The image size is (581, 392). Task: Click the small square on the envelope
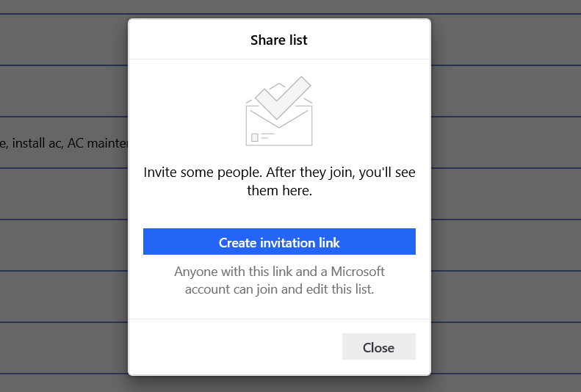(255, 137)
